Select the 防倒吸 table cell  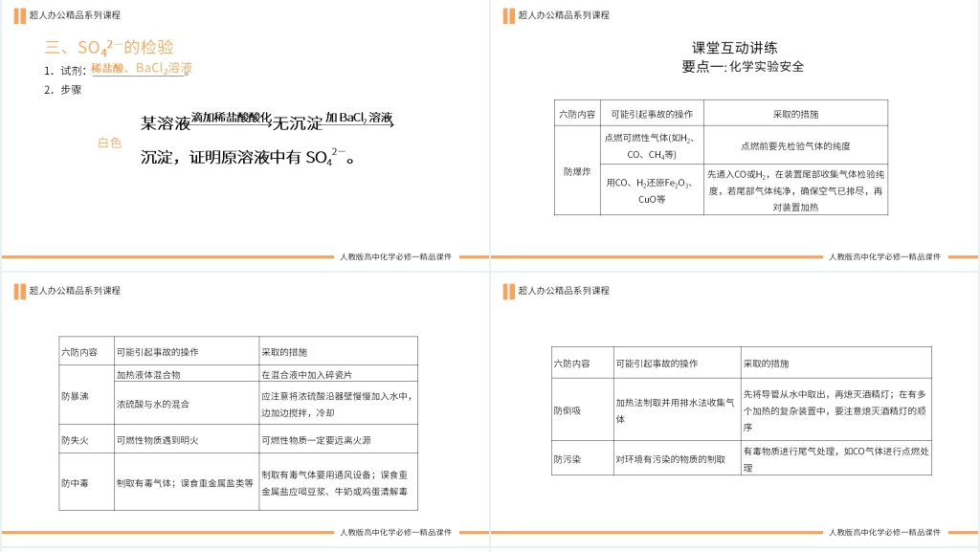click(x=568, y=410)
